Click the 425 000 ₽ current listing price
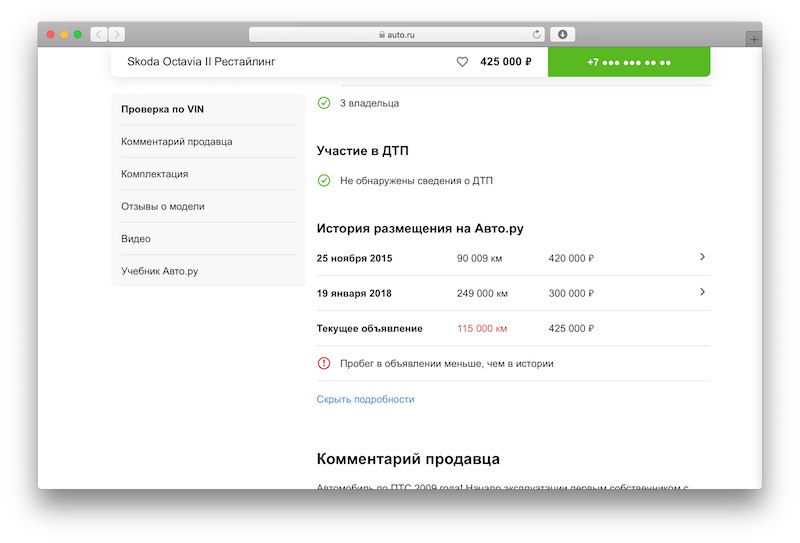The height and width of the screenshot is (543, 800). tap(571, 328)
